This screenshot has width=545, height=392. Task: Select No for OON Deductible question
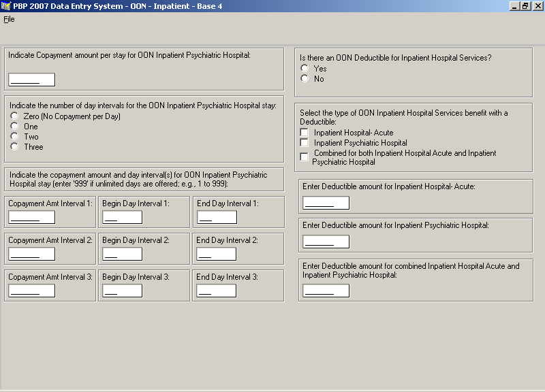pyautogui.click(x=305, y=78)
